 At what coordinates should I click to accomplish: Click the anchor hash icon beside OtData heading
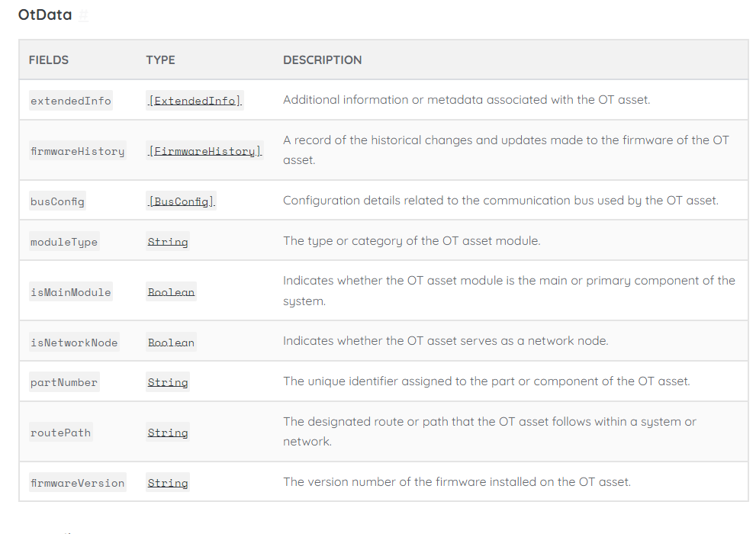(x=84, y=15)
